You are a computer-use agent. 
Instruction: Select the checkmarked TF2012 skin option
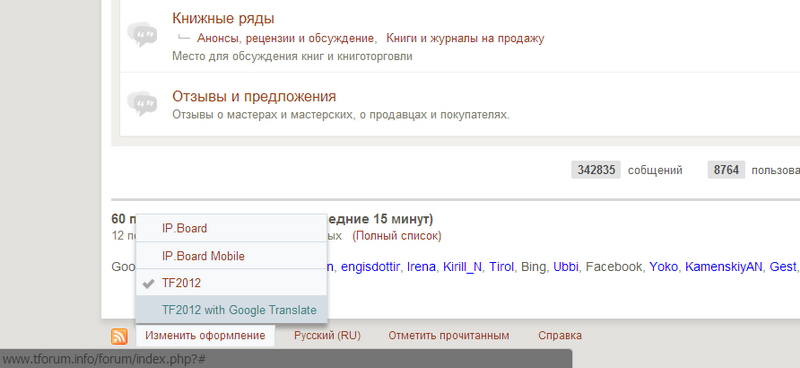231,283
